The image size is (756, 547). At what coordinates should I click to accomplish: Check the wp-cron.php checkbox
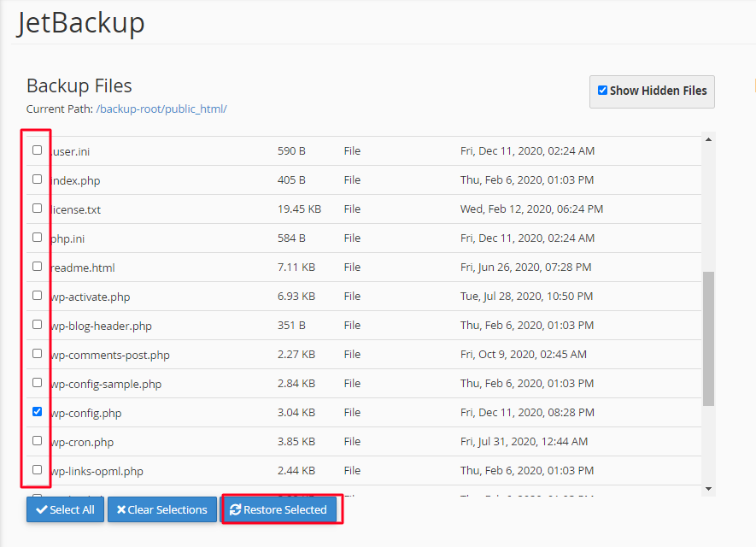point(37,440)
